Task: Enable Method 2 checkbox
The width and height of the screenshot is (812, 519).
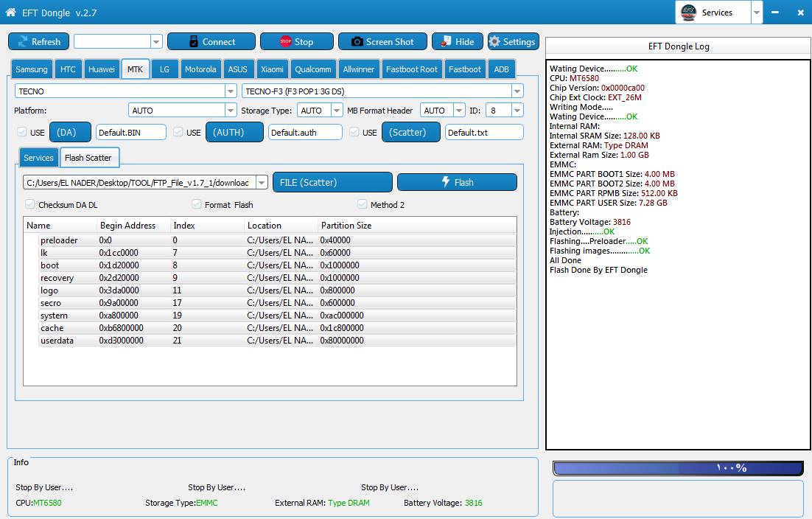Action: pos(363,204)
